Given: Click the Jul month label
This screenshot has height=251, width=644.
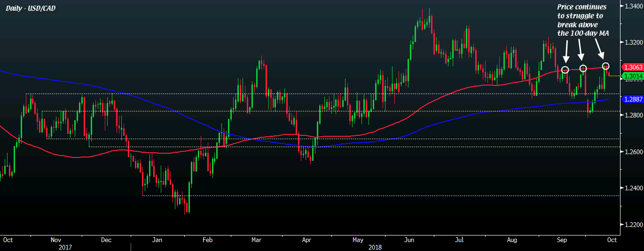Looking at the screenshot, I should tap(459, 240).
